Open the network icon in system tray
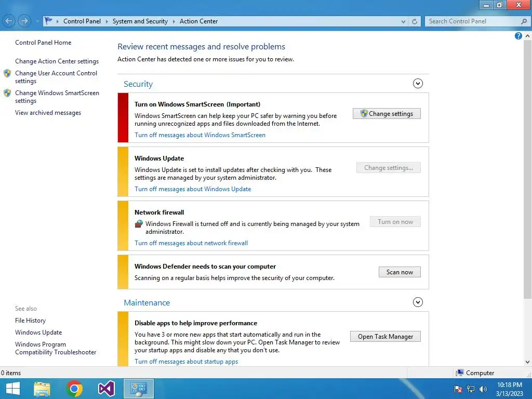Viewport: 532px width, 399px height. coord(471,389)
